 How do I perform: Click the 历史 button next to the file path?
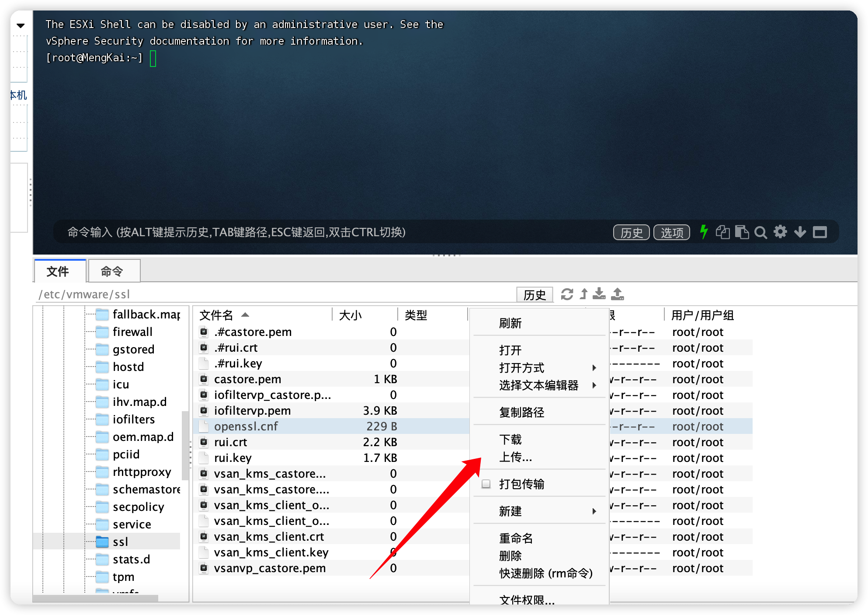pyautogui.click(x=535, y=295)
